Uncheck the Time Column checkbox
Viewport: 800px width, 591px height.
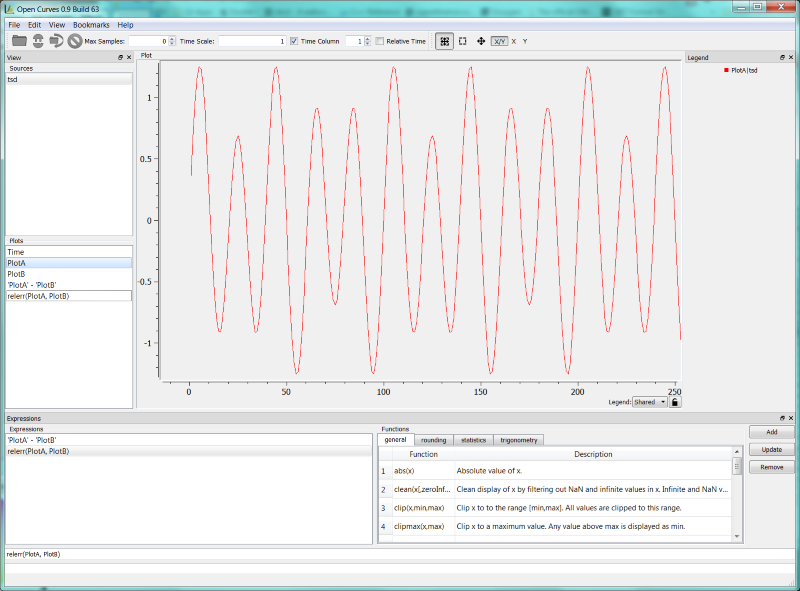click(x=294, y=41)
